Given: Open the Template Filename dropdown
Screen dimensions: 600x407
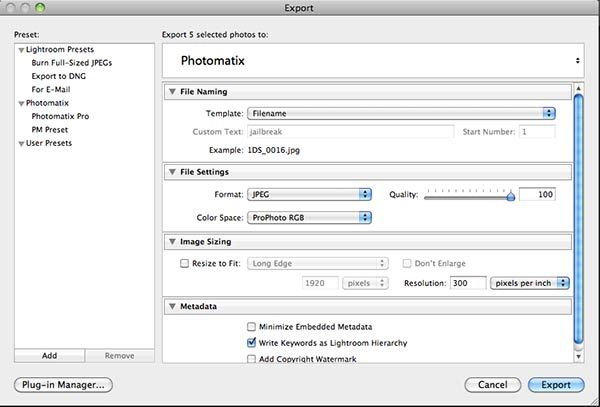Looking at the screenshot, I should click(401, 113).
